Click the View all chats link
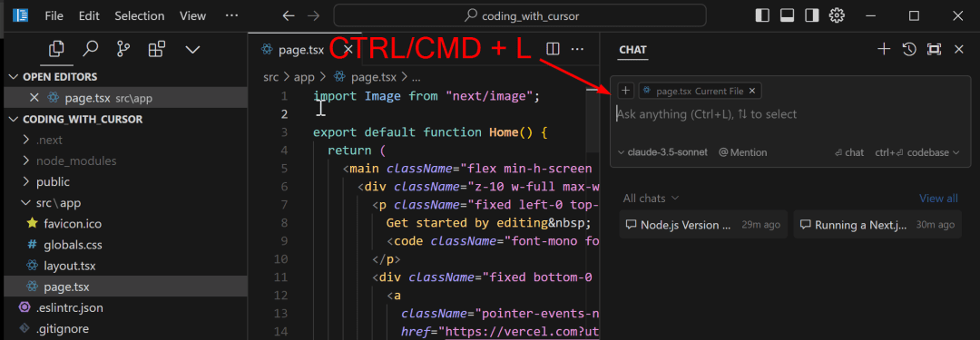Image resolution: width=980 pixels, height=340 pixels. (938, 199)
